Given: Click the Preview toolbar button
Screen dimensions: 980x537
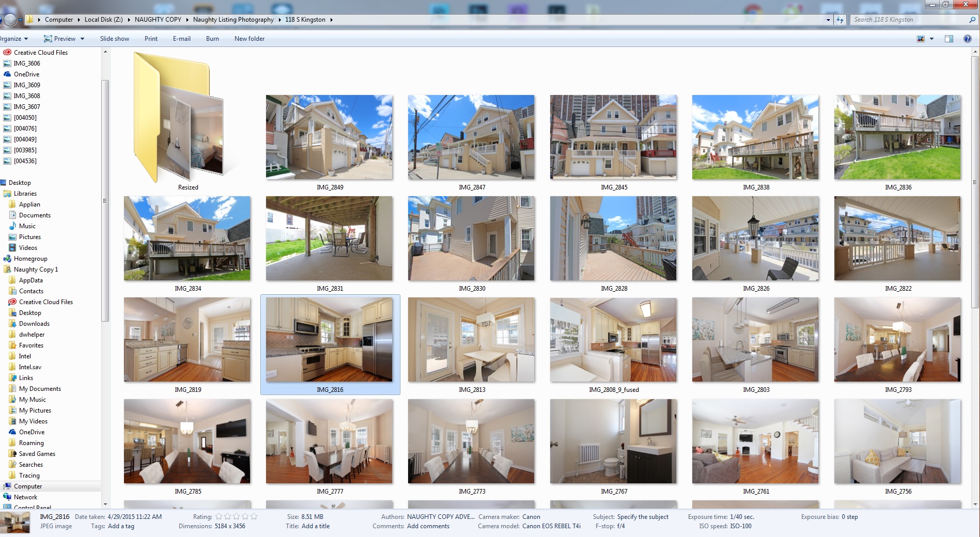Looking at the screenshot, I should pyautogui.click(x=60, y=39).
